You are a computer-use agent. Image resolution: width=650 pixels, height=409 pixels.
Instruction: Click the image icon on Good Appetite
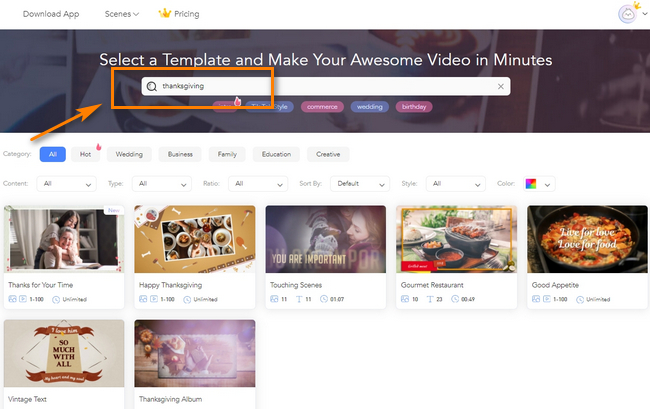click(x=536, y=299)
